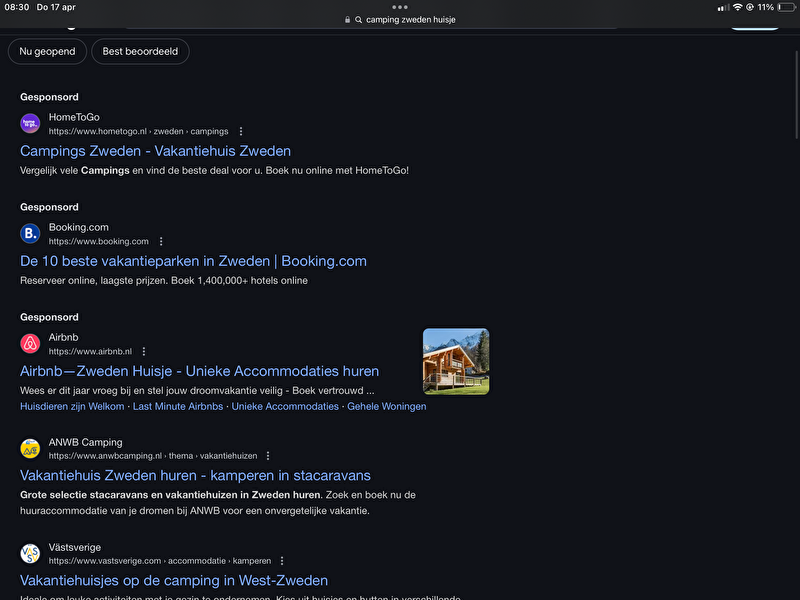800x600 pixels.
Task: Open the Airbnb wooden chalet thumbnail
Action: click(456, 362)
